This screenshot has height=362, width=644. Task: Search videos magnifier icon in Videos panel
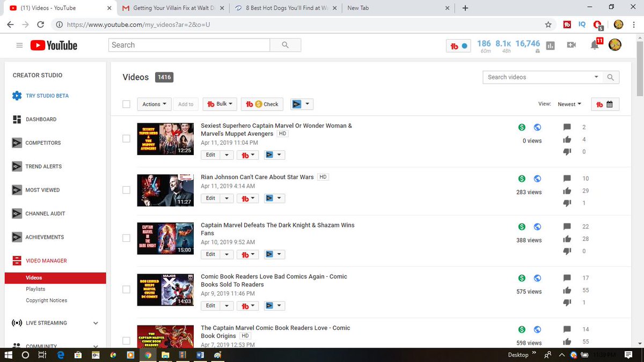tap(610, 77)
